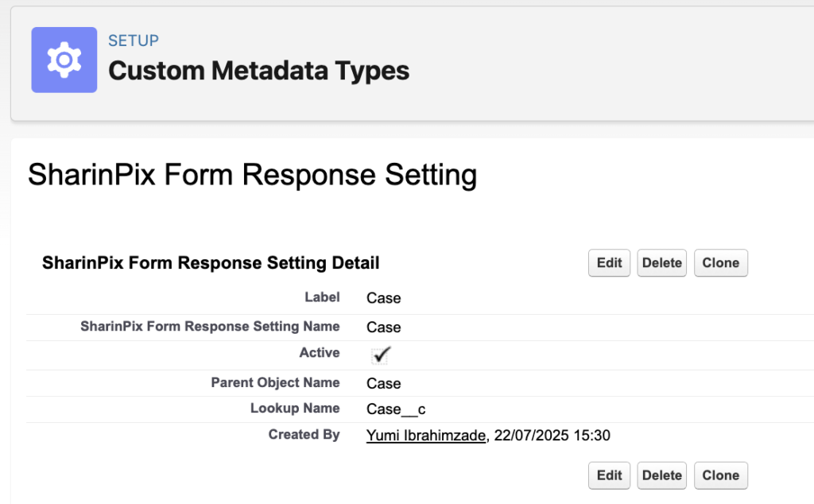Click the Created By field label
This screenshot has height=504, width=814.
point(304,435)
